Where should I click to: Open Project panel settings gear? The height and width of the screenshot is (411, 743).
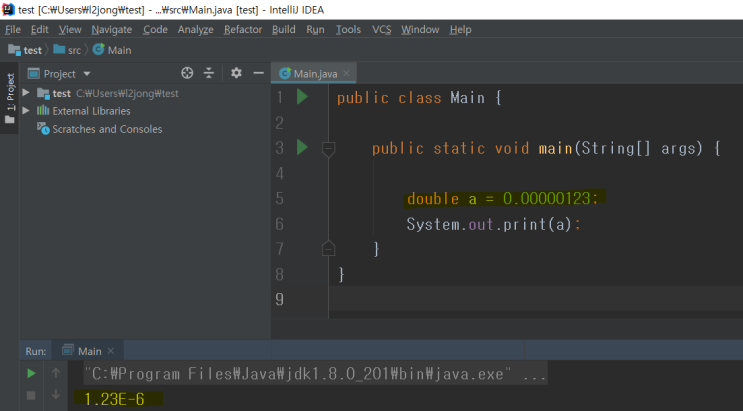[x=236, y=73]
